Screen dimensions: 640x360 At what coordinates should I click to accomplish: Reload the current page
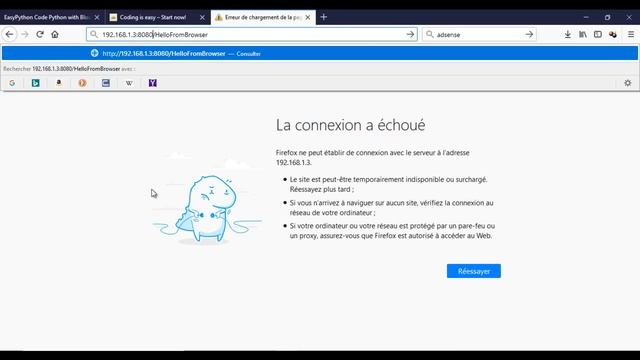point(40,34)
